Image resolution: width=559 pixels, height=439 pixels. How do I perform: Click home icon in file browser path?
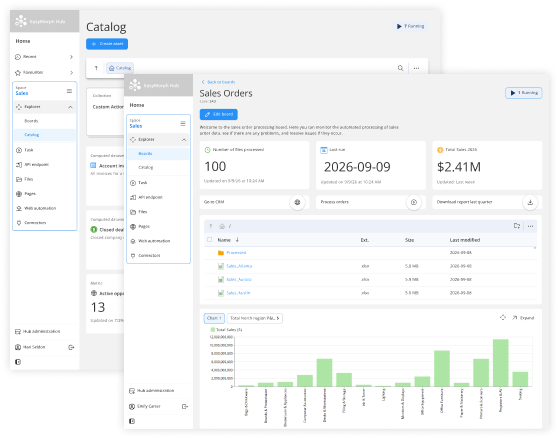[x=222, y=226]
